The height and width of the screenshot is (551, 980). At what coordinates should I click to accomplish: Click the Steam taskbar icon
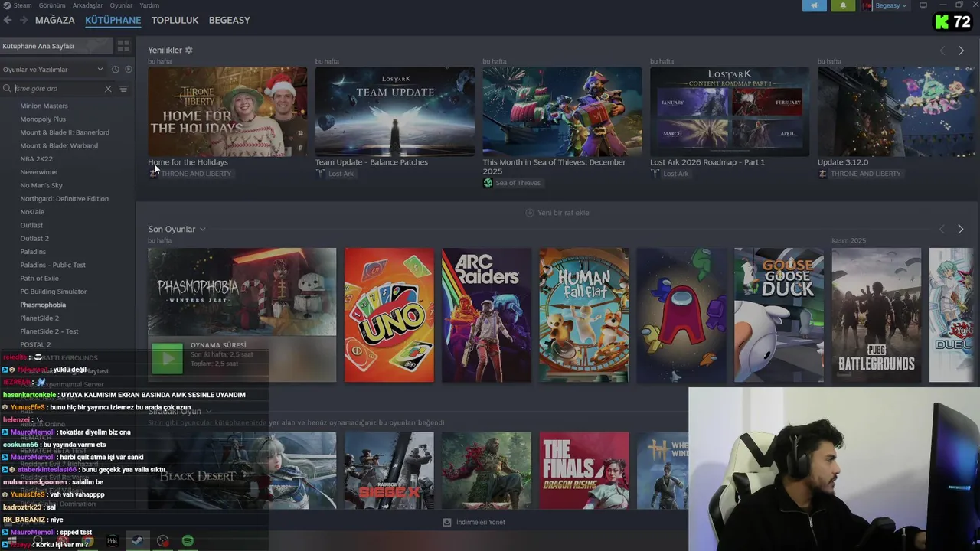click(137, 541)
